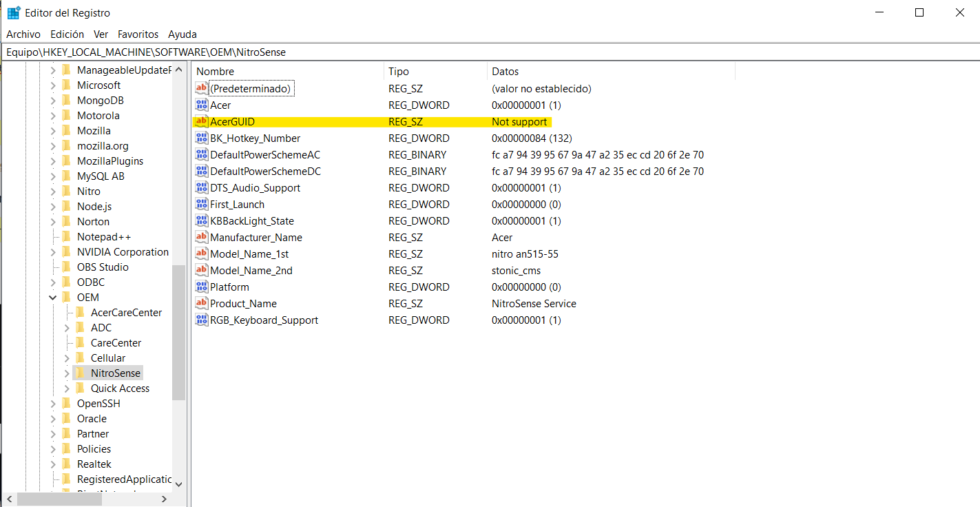Click the string icon of Model_Name_2nd
Screen dimensions: 980x507
202,270
